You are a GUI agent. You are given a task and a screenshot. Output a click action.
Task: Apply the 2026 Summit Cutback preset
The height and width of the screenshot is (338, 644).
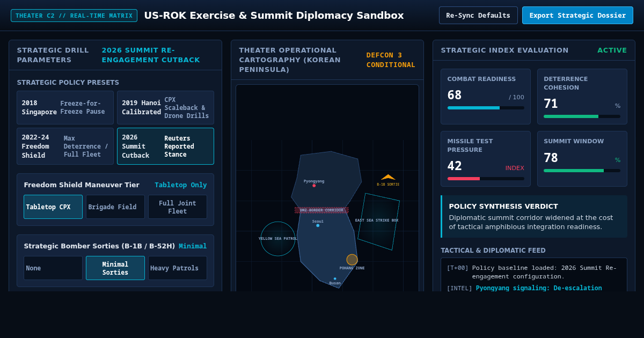pyautogui.click(x=165, y=146)
